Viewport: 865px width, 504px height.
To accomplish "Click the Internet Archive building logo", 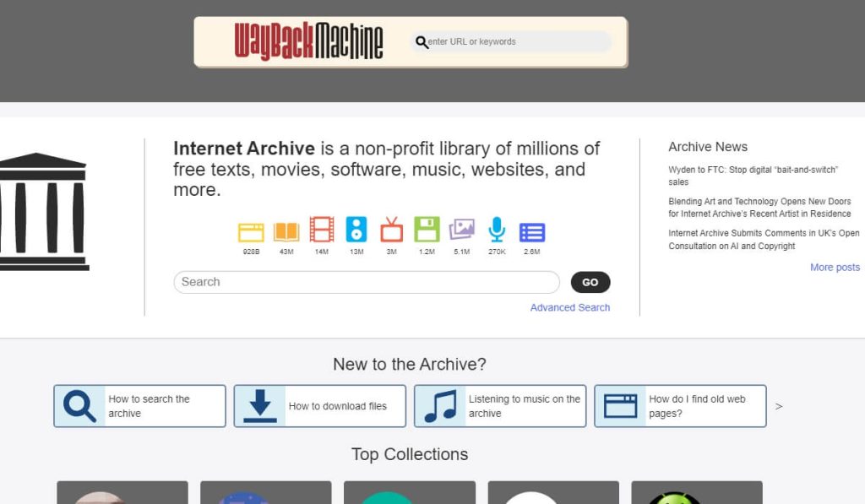I will [44, 212].
